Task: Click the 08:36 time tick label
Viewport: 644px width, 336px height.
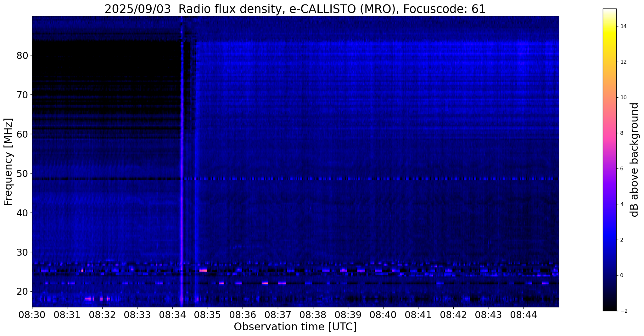Action: coord(243,315)
